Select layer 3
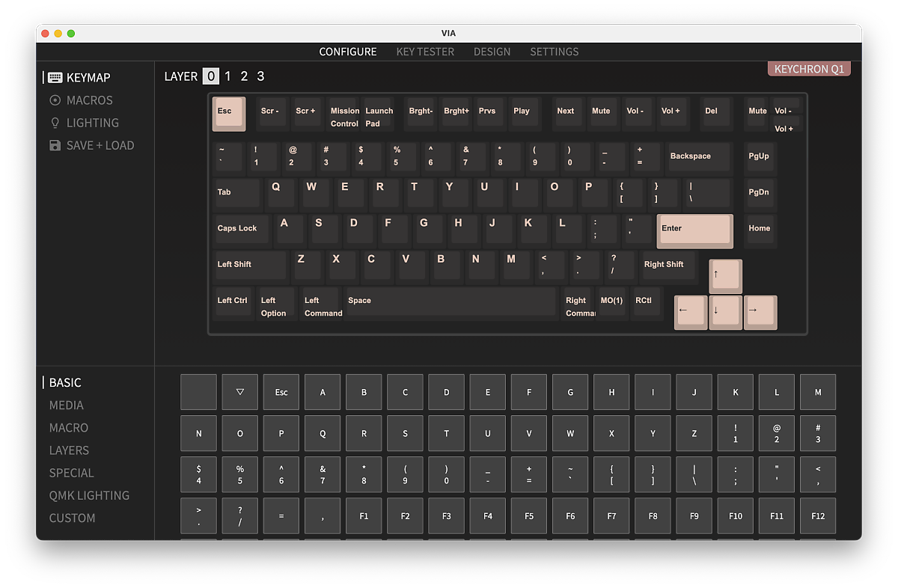Image resolution: width=898 pixels, height=588 pixels. pos(260,76)
